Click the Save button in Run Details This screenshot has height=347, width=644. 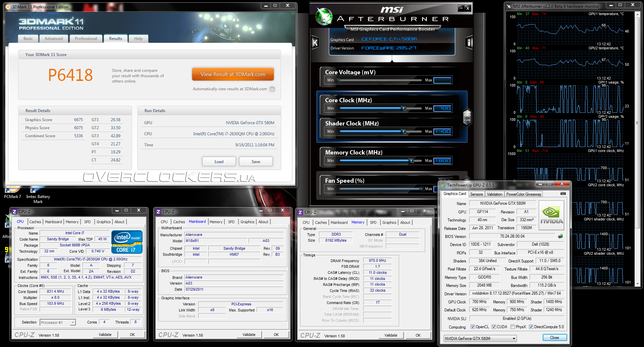256,161
